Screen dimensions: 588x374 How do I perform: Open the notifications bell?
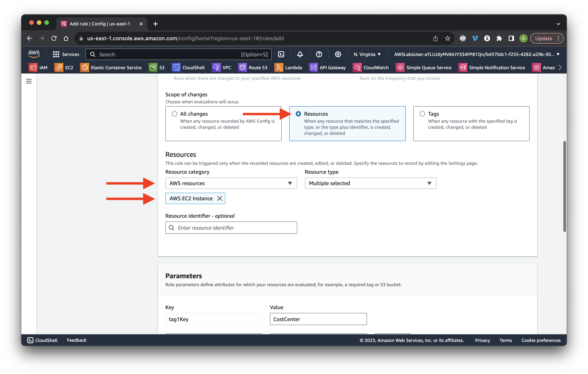[300, 54]
